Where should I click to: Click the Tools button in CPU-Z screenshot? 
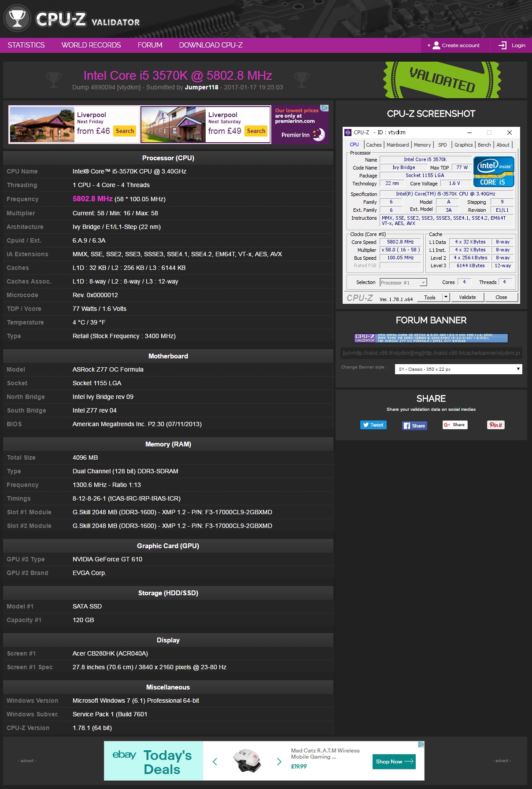[x=430, y=297]
